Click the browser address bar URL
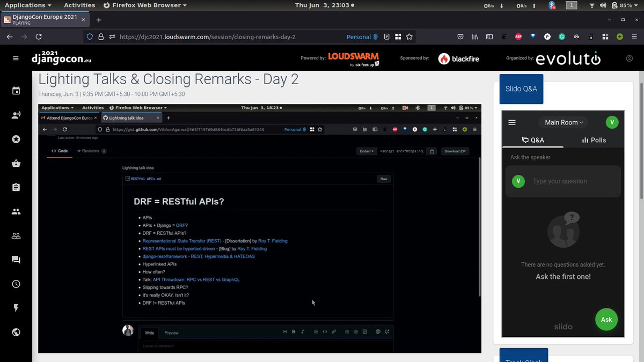Image resolution: width=644 pixels, height=362 pixels. (207, 37)
